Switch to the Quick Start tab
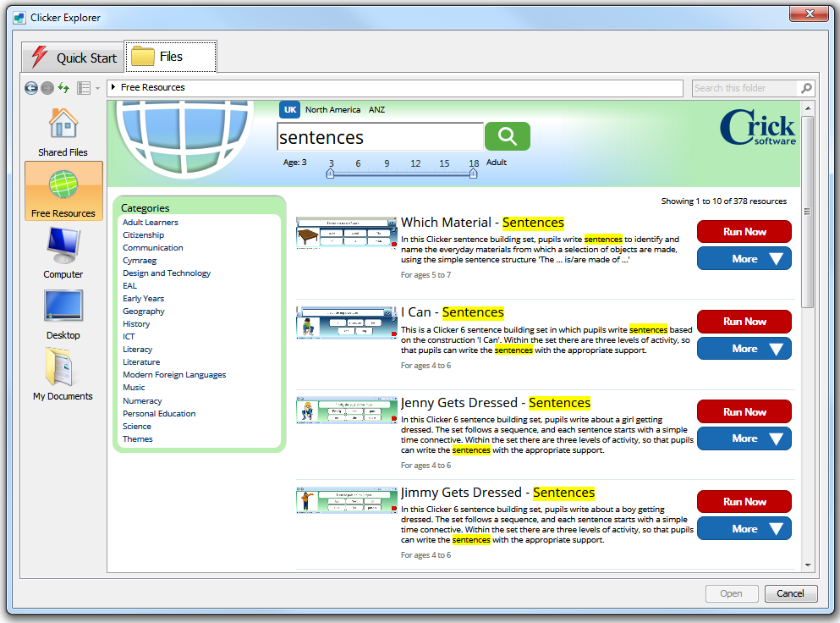 72,58
